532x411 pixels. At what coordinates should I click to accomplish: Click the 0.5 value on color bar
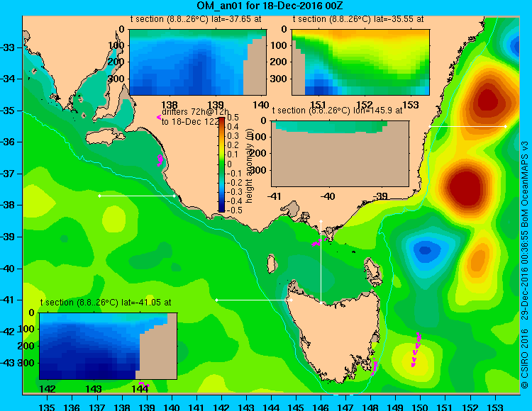tap(233, 118)
